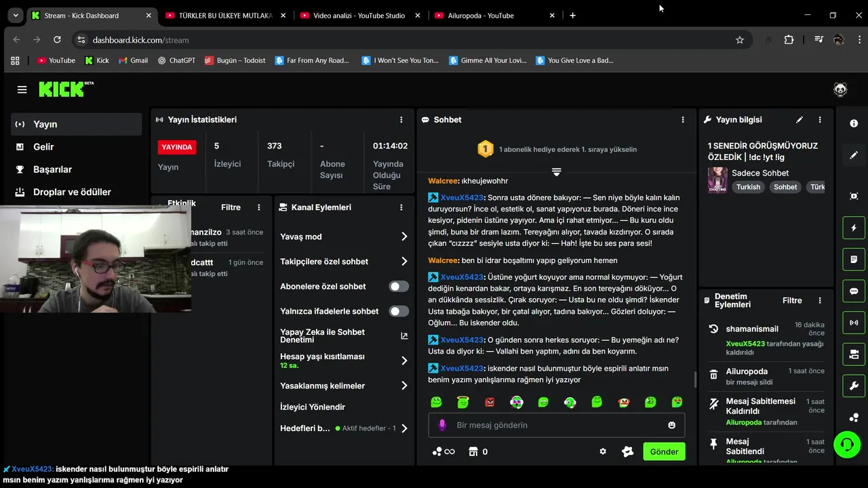Open Yayın in the left navigation

tap(76, 124)
